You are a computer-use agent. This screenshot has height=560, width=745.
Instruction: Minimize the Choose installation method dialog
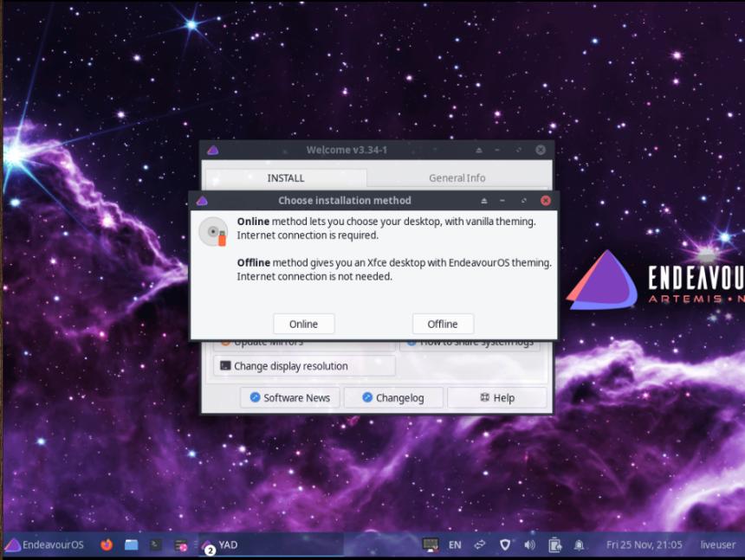pos(502,201)
